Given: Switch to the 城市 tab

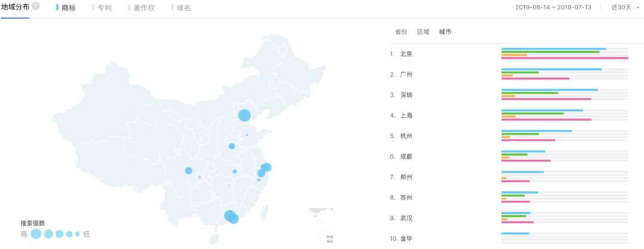Looking at the screenshot, I should 445,32.
